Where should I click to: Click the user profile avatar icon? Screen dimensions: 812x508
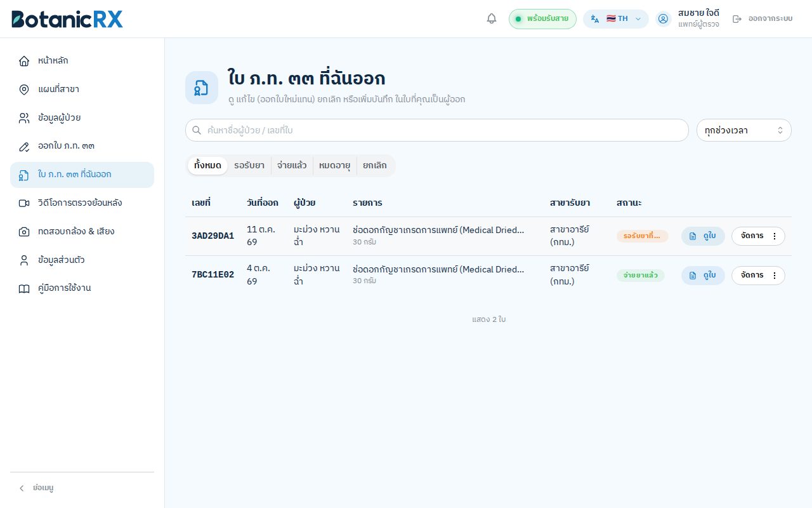pyautogui.click(x=664, y=19)
